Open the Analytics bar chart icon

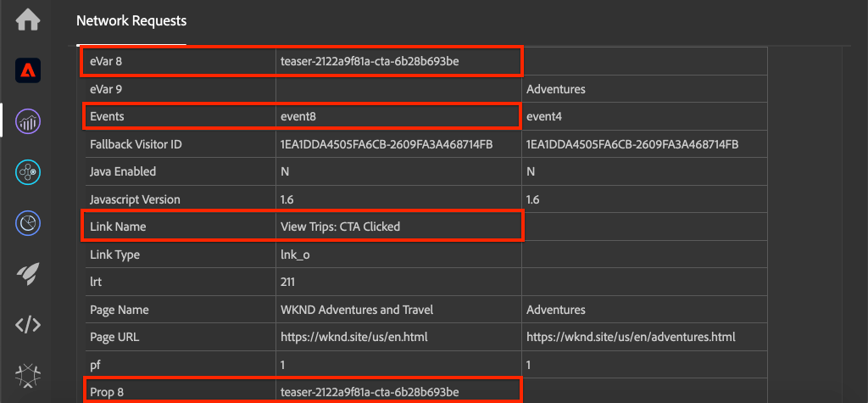[x=28, y=120]
